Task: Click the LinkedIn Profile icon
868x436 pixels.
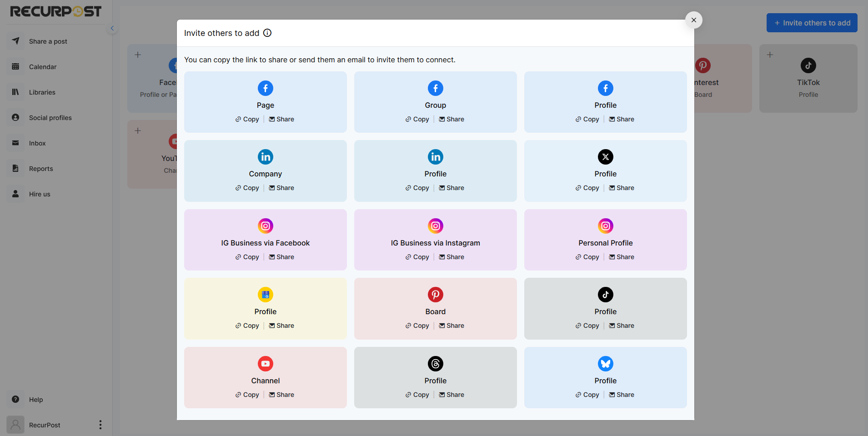Action: (436, 157)
